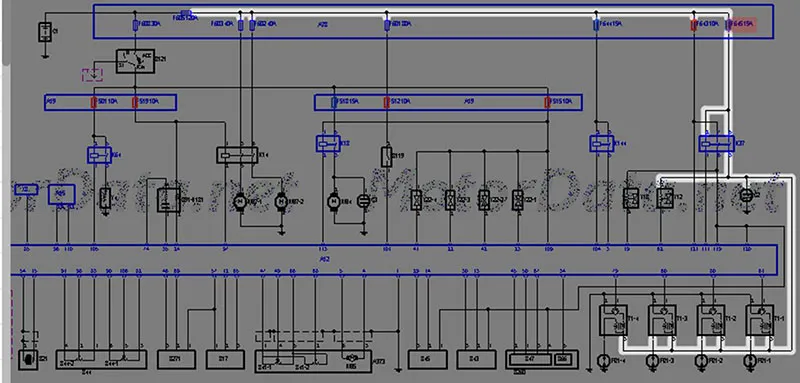800x383 pixels.
Task: Select the blue K37 relay symbol
Action: coord(716,144)
